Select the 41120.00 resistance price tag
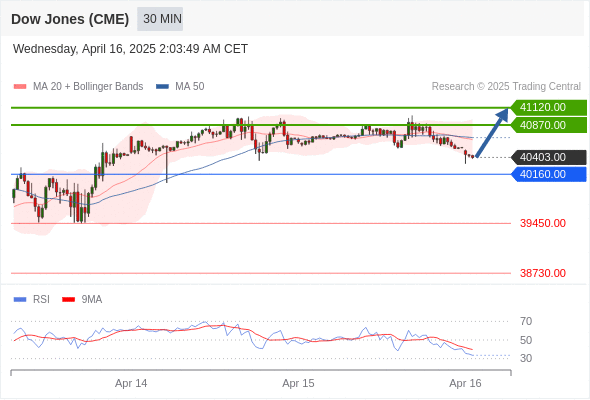590x400 pixels. tap(549, 108)
